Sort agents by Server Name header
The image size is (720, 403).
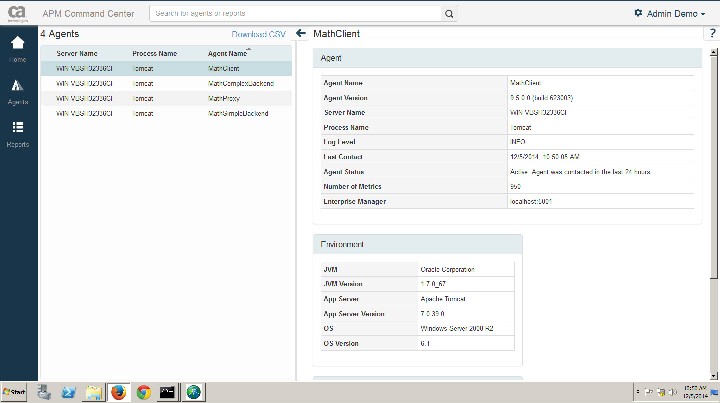coord(77,53)
